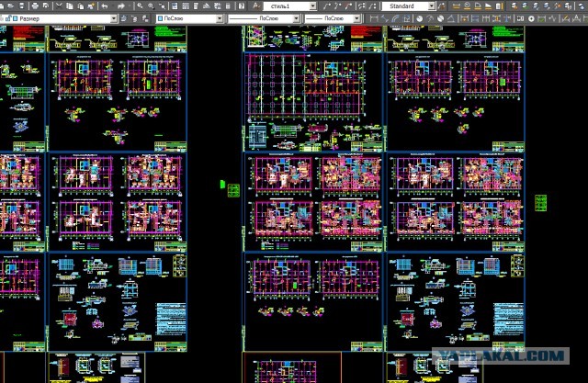Screen dimensions: 588x383
Task: Open Tool Palettes window
Action: click(x=196, y=6)
